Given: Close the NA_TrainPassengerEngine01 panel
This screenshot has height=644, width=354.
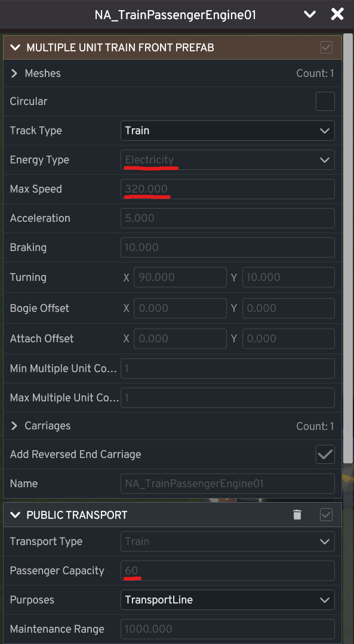Looking at the screenshot, I should tap(337, 14).
